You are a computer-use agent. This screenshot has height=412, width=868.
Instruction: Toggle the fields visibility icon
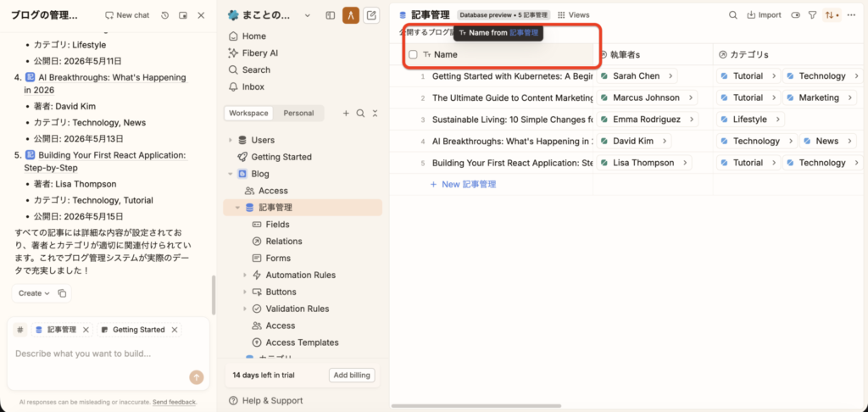(x=796, y=15)
